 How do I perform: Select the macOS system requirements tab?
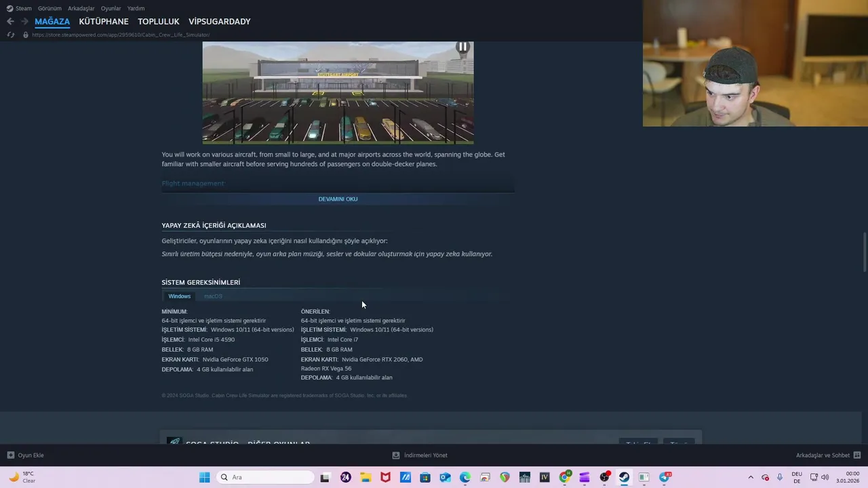pos(213,296)
